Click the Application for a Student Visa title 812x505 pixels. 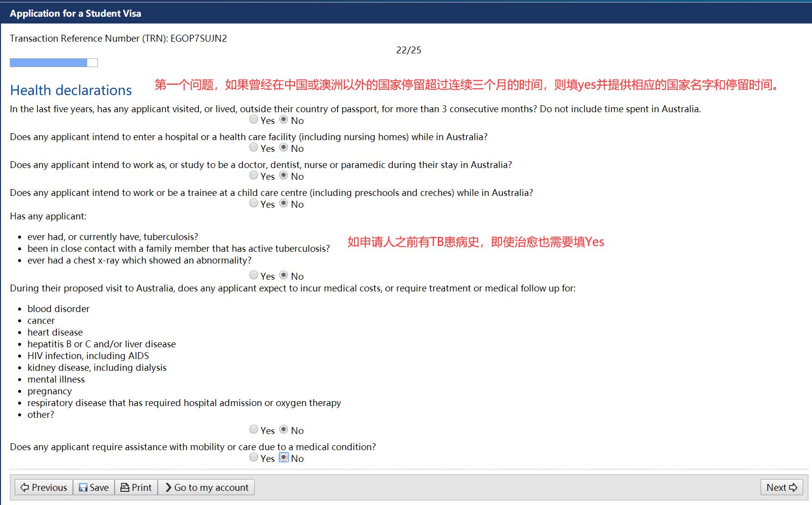(x=75, y=13)
